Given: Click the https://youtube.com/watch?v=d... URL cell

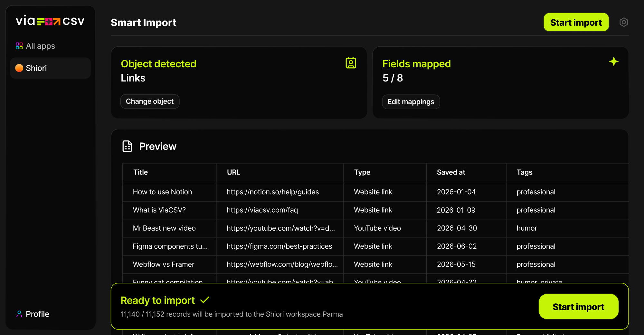Looking at the screenshot, I should [280, 228].
